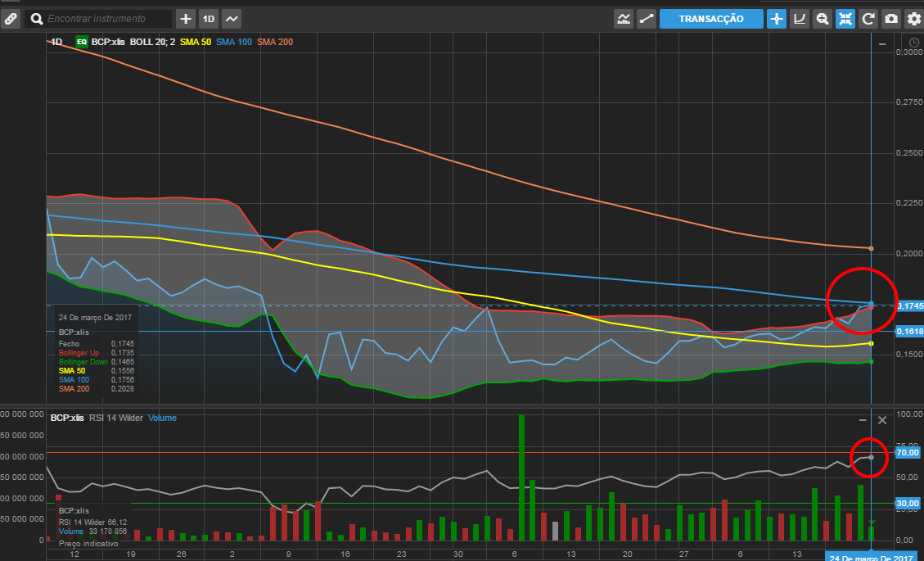Take a chart snapshot with camera icon
Viewport: 924px width, 561px height.
click(x=891, y=18)
